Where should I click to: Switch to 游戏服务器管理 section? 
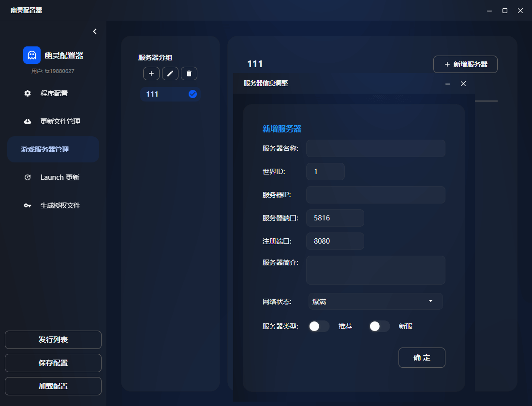[x=53, y=149]
